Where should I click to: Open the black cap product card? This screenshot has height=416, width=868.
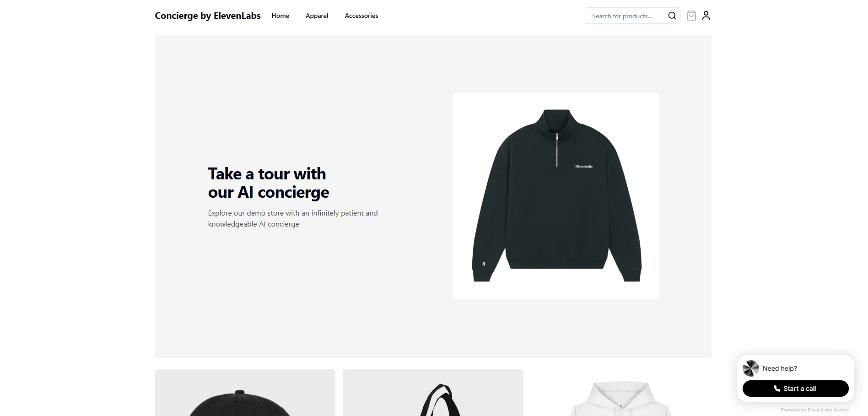pyautogui.click(x=245, y=393)
